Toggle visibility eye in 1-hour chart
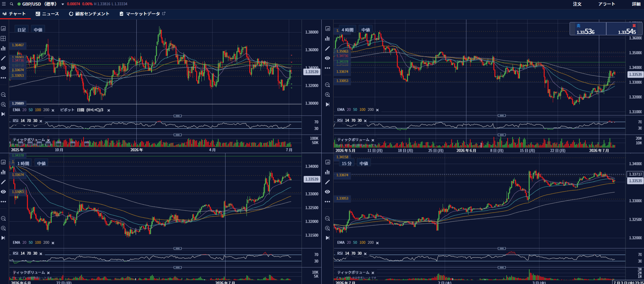 pos(3,192)
